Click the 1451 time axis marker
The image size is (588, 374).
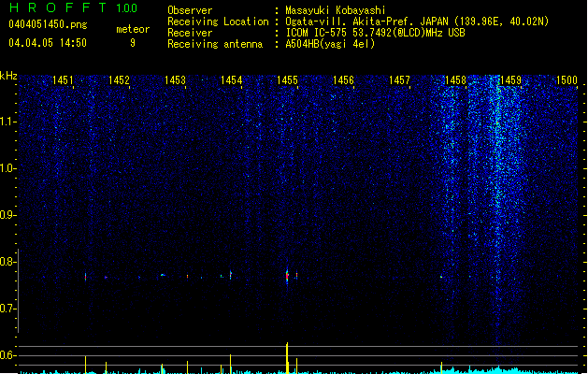coord(63,80)
